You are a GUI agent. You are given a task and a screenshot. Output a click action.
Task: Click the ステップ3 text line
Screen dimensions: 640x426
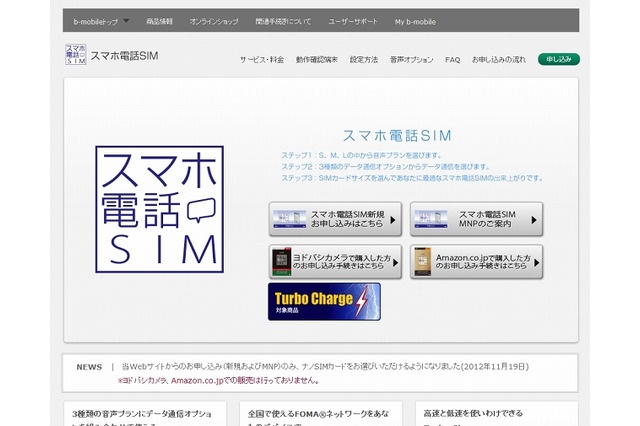pyautogui.click(x=412, y=178)
